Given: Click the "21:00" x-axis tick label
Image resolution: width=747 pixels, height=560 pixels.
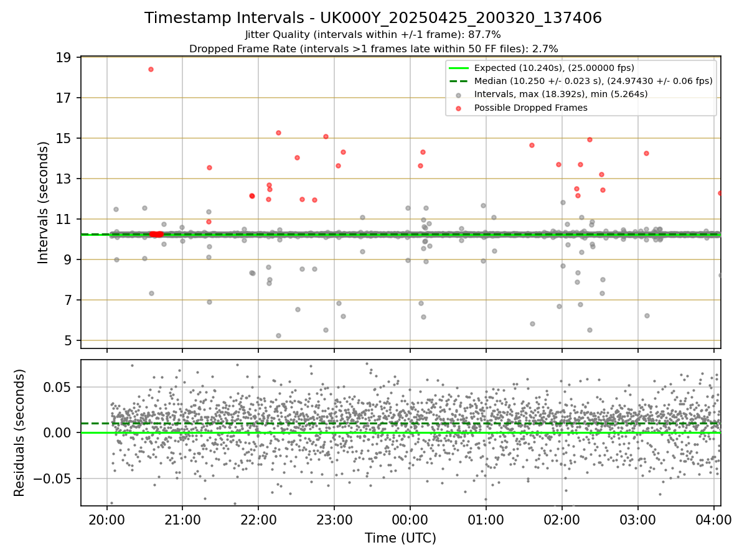Looking at the screenshot, I should click(182, 519).
